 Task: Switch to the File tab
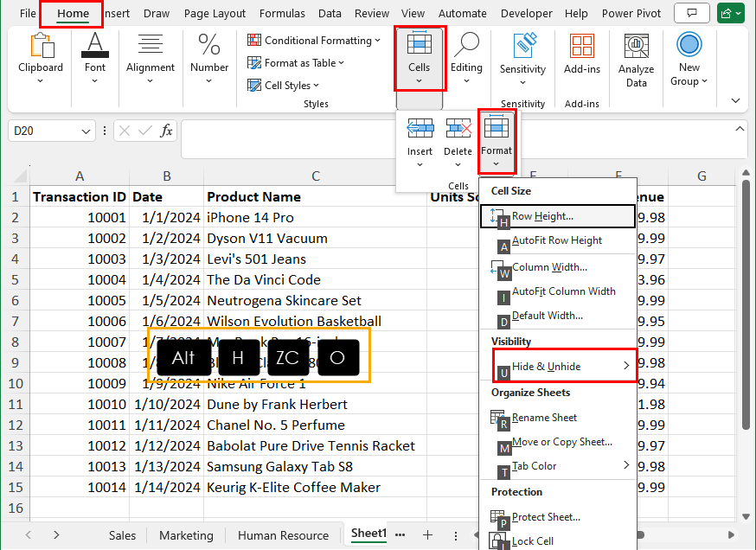pyautogui.click(x=28, y=14)
